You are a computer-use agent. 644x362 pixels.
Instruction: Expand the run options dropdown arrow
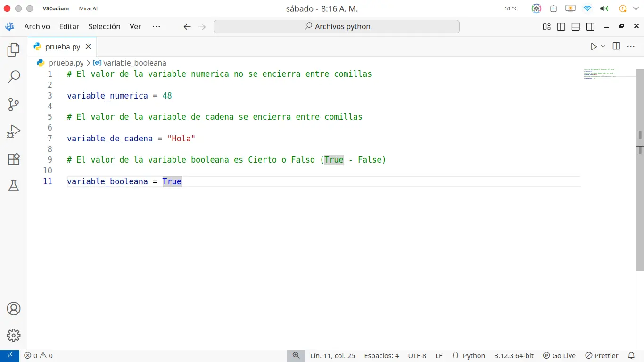pos(603,46)
